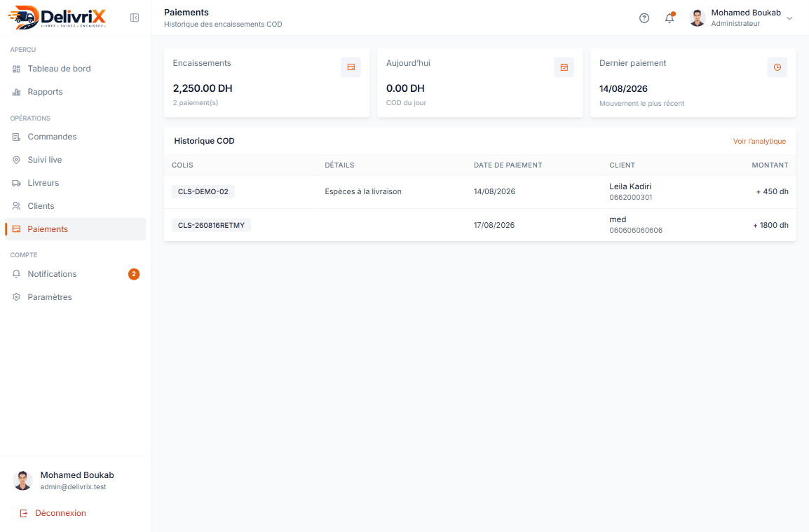The width and height of the screenshot is (809, 532).
Task: Click the CLS-260816RETMY parcel badge
Action: [x=211, y=225]
